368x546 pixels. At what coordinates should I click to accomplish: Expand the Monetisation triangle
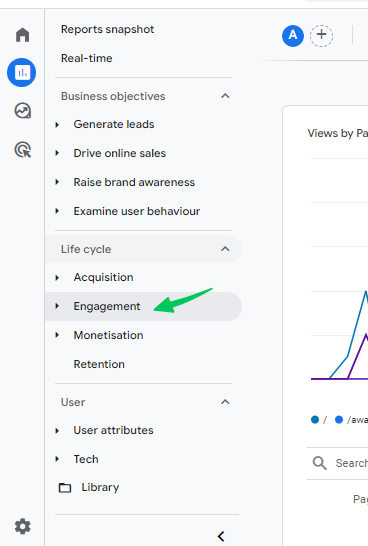pos(57,335)
